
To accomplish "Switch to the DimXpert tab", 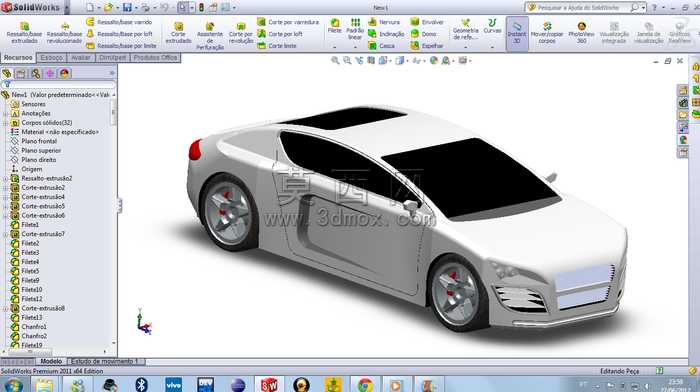I will (x=112, y=58).
